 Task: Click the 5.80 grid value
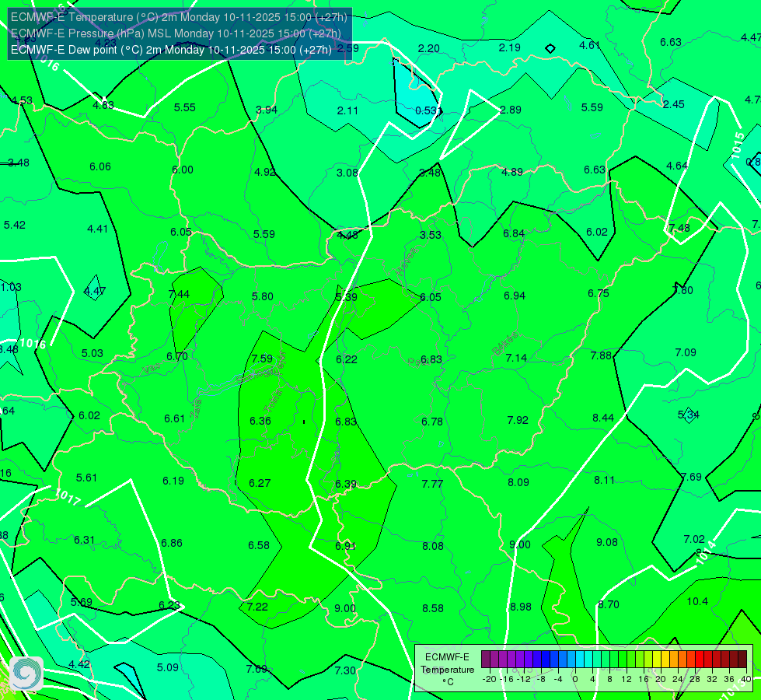point(263,296)
